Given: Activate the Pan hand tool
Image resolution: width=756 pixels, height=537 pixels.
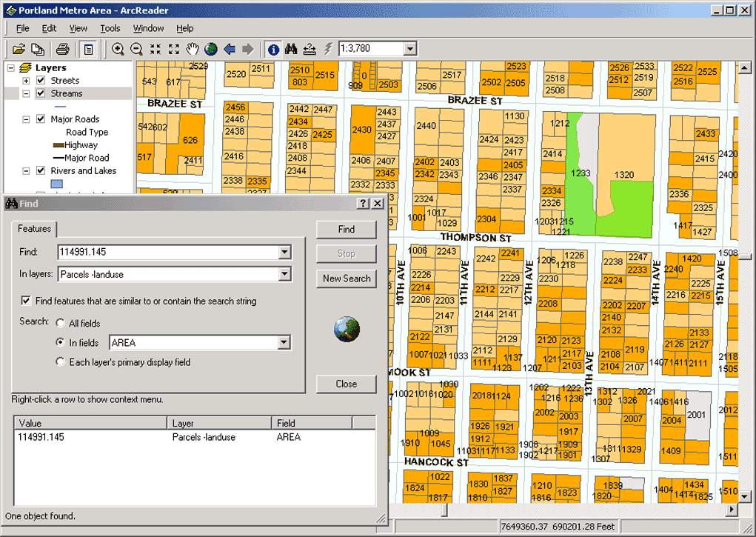Looking at the screenshot, I should pyautogui.click(x=193, y=49).
